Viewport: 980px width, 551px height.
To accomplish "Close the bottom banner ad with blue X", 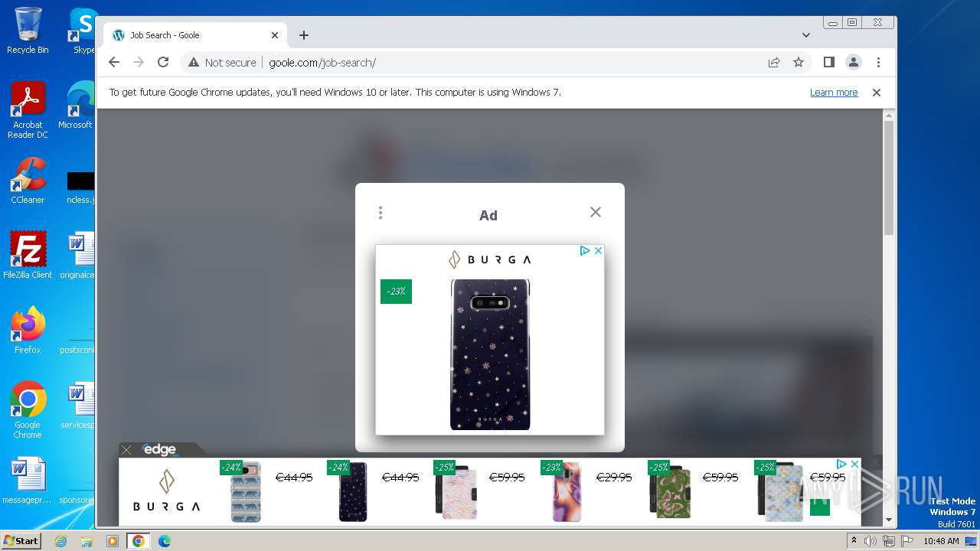I will coord(854,464).
